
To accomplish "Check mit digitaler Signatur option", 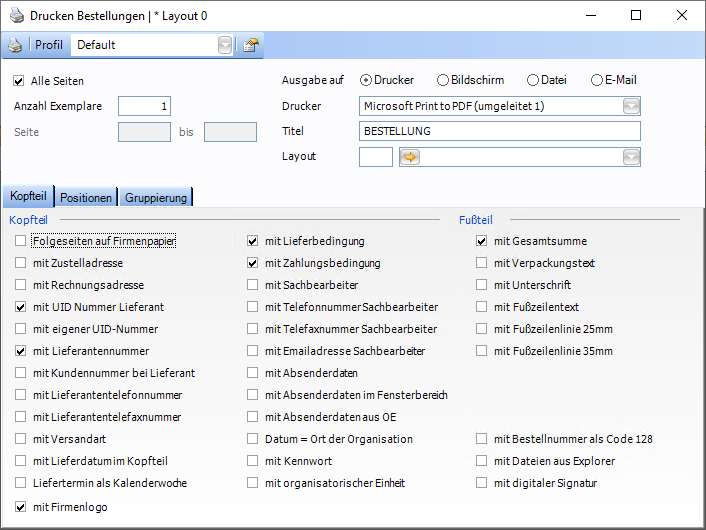I will click(x=482, y=483).
